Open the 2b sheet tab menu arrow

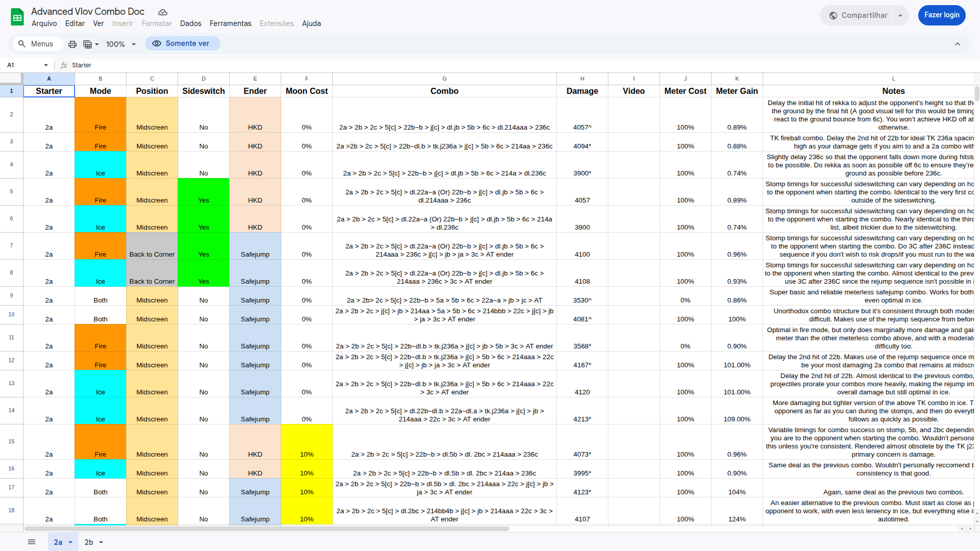[101, 542]
